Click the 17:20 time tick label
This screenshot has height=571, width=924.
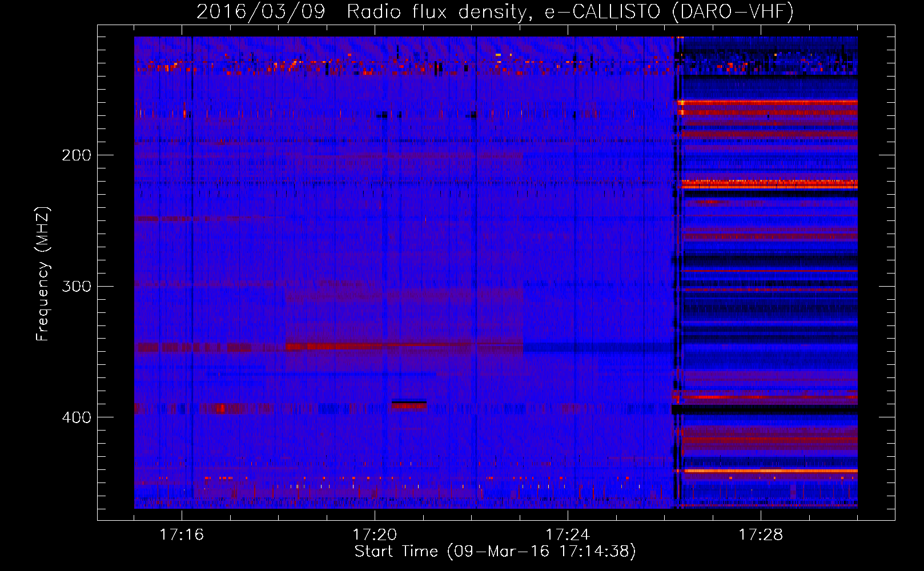click(x=375, y=535)
